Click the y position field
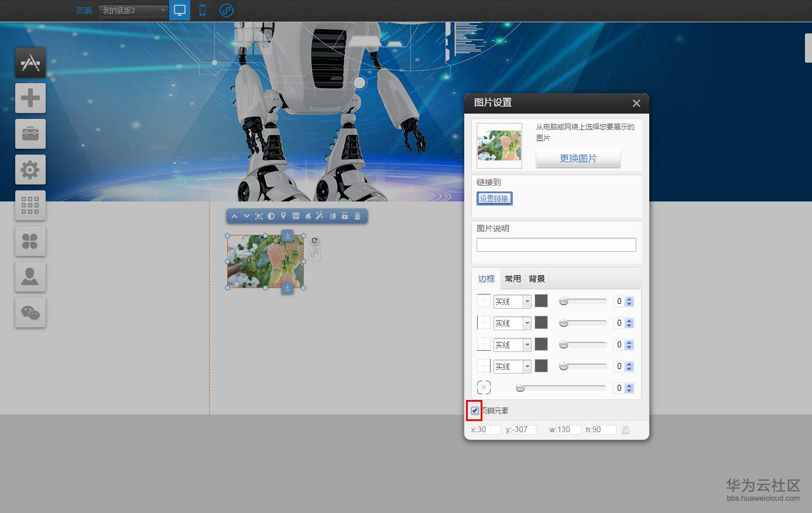Viewport: 812px width, 513px height. click(x=524, y=430)
